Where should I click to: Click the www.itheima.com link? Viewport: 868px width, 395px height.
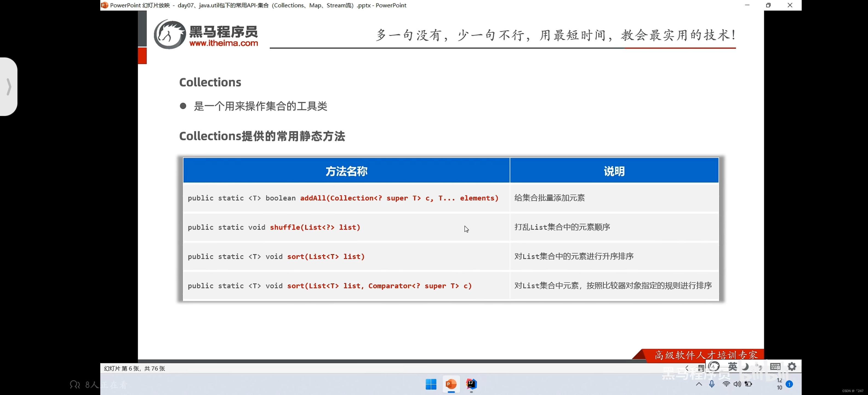point(224,43)
